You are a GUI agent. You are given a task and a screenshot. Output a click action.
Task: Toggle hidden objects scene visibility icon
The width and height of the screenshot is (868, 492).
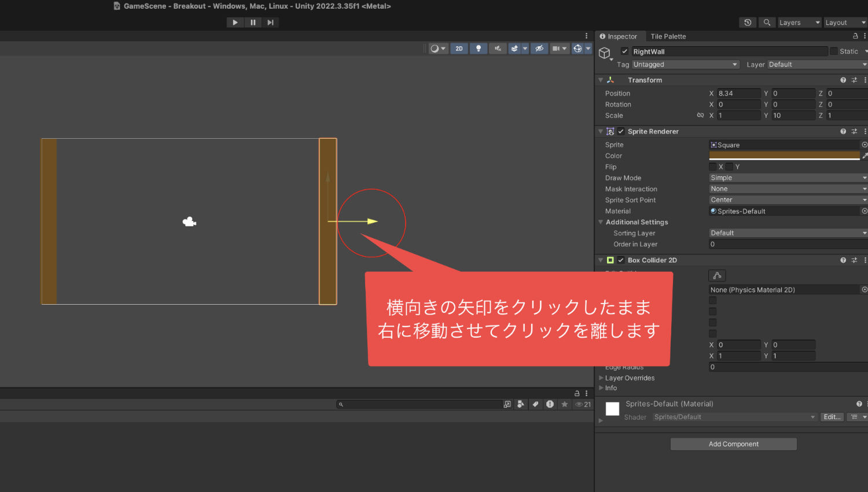tap(539, 49)
